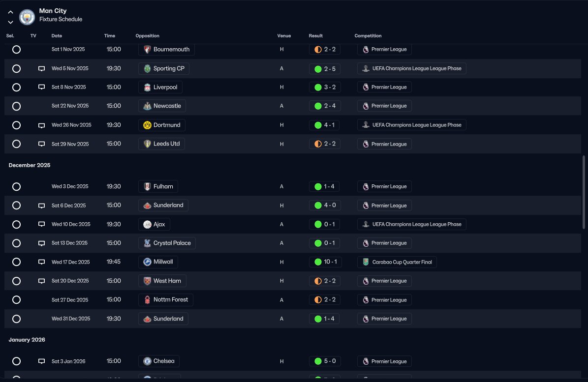Click the Chelsea club crest
The image size is (588, 382).
click(x=148, y=361)
